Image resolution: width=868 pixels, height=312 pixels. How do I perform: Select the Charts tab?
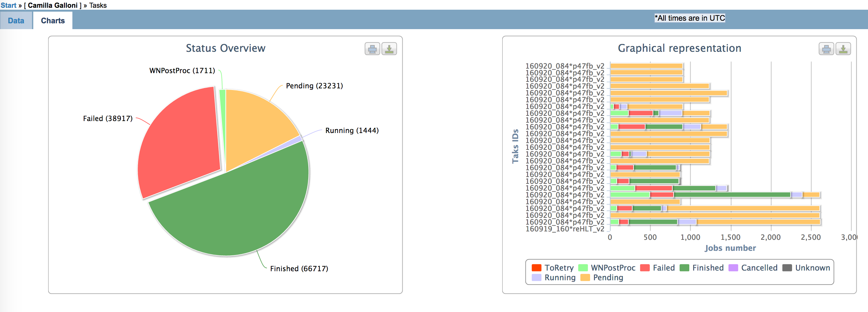pyautogui.click(x=53, y=21)
